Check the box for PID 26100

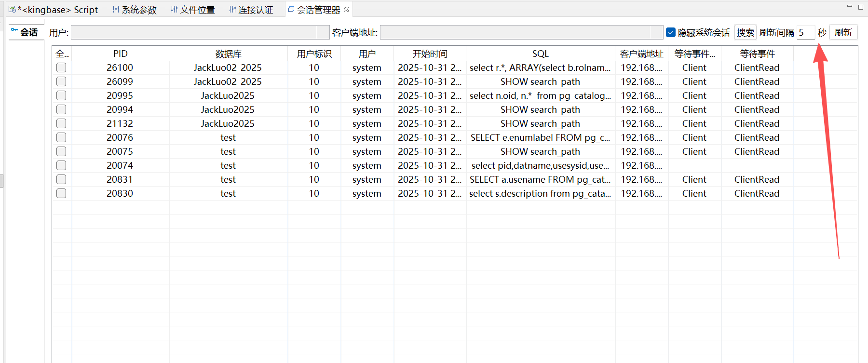pyautogui.click(x=61, y=67)
